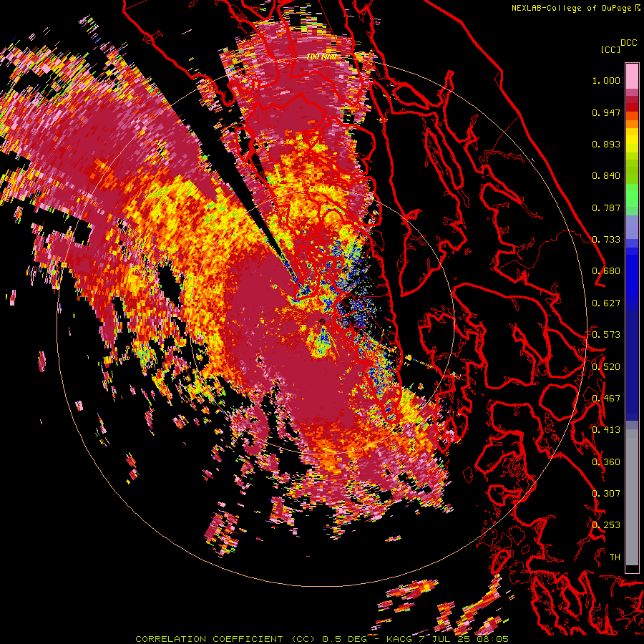The width and height of the screenshot is (644, 644).
Task: Select the 0.840 legend value
Action: [x=606, y=176]
